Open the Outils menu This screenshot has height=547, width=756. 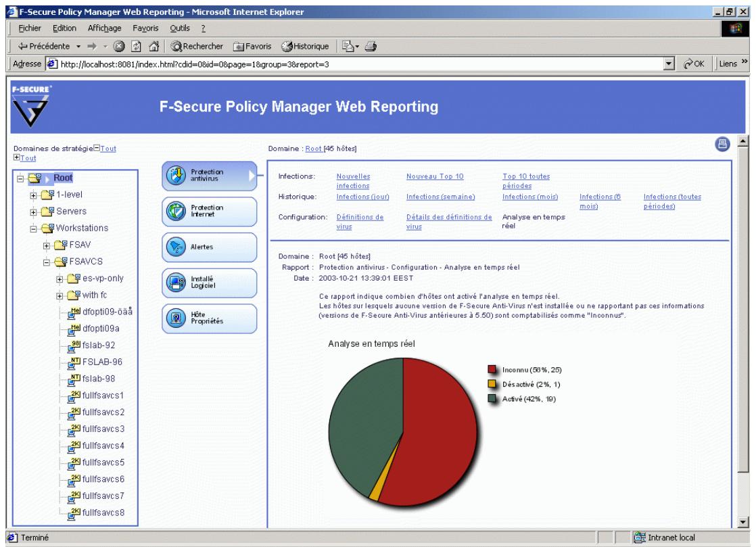(x=180, y=28)
